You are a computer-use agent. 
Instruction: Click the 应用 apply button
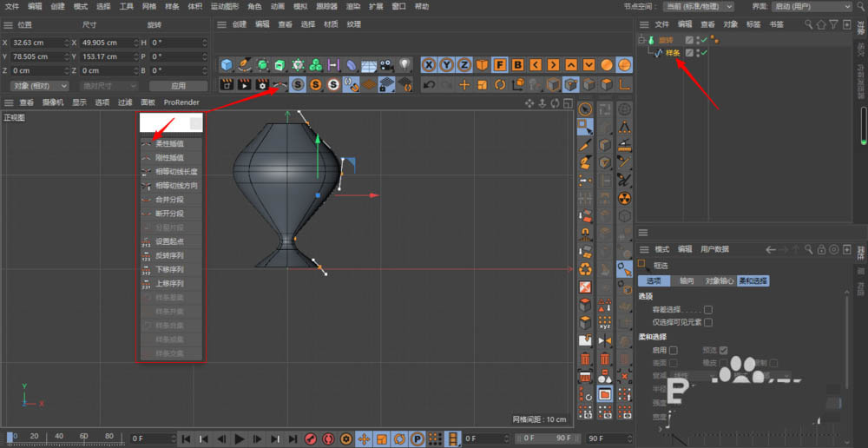[178, 86]
